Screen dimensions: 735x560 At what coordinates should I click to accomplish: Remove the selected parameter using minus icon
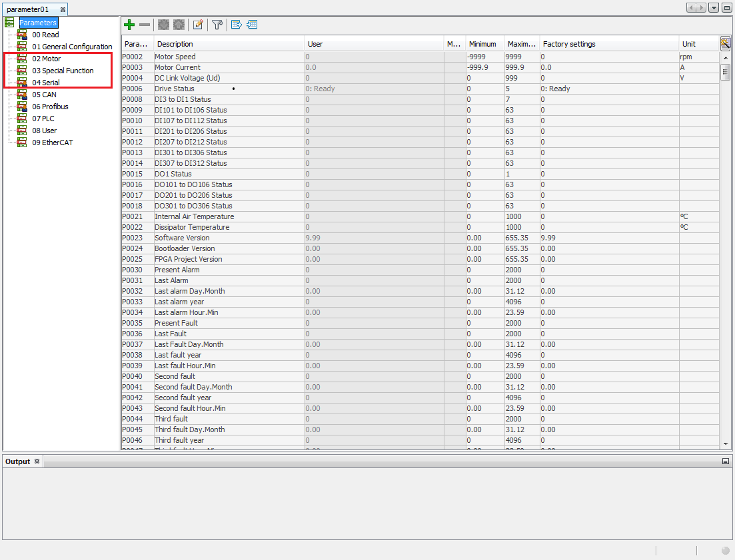point(144,25)
